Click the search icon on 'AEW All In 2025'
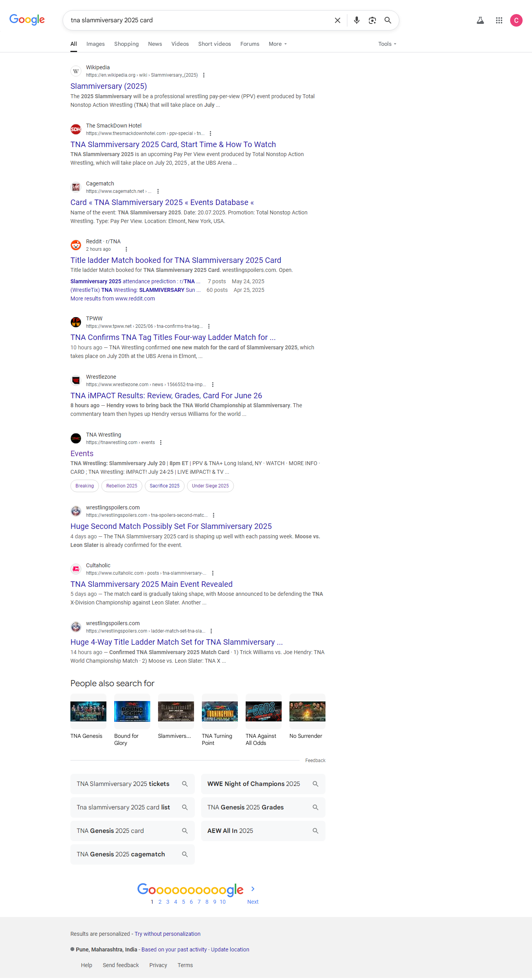This screenshot has height=980, width=532. (316, 831)
